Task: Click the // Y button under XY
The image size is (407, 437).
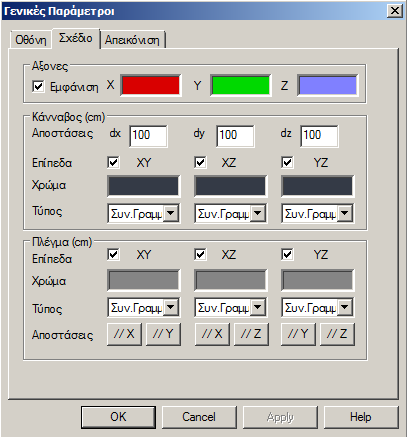Action: click(163, 334)
